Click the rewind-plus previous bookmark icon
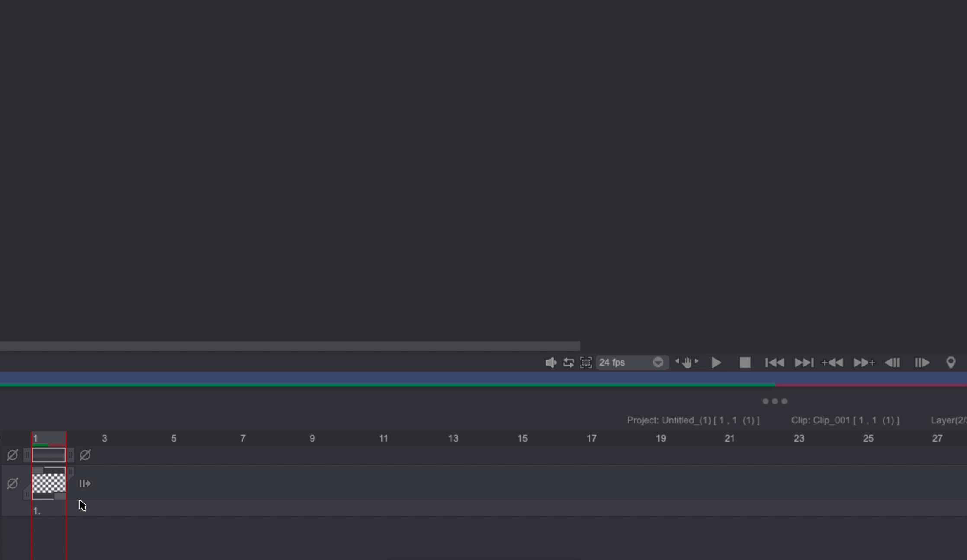This screenshot has width=967, height=560. (833, 363)
